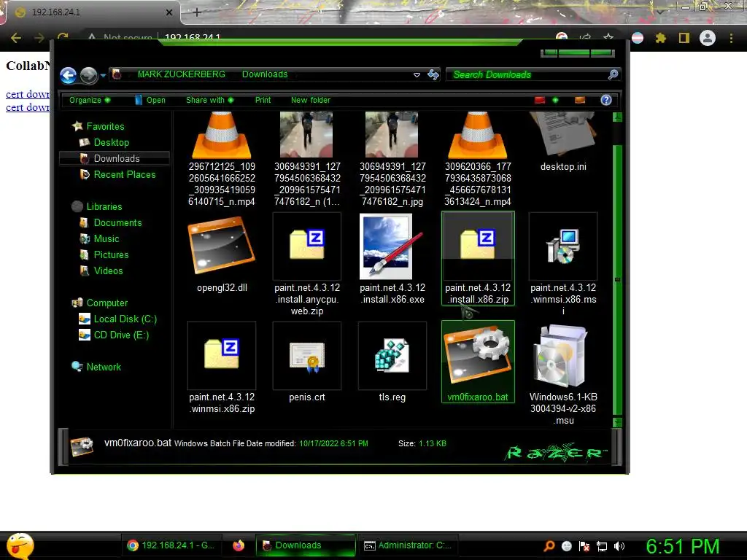This screenshot has width=747, height=560.
Task: Select Windows6.1-KB3004394 msu icon
Action: (562, 356)
